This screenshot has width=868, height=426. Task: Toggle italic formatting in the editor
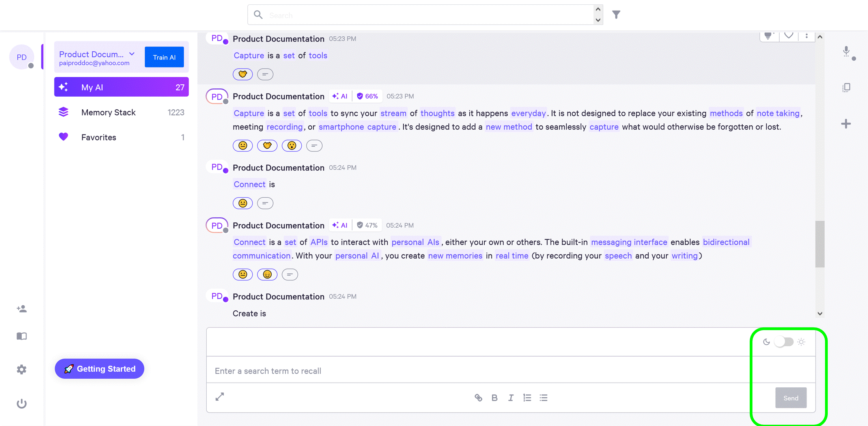[511, 398]
